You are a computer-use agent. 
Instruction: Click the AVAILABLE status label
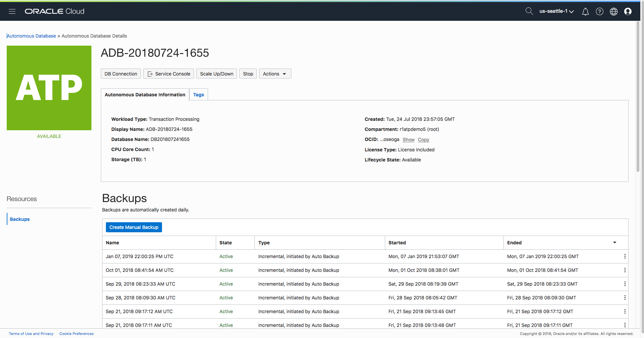click(x=49, y=136)
